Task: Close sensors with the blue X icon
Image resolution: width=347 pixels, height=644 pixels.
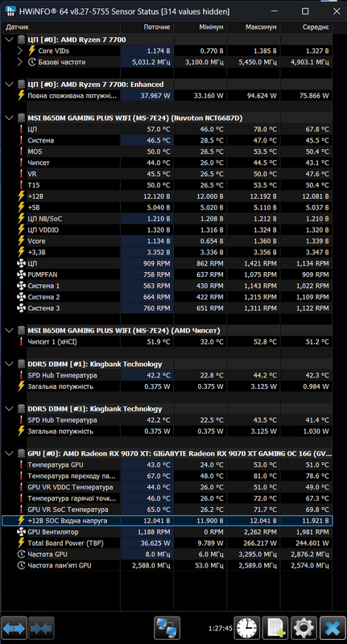Action: tap(333, 628)
